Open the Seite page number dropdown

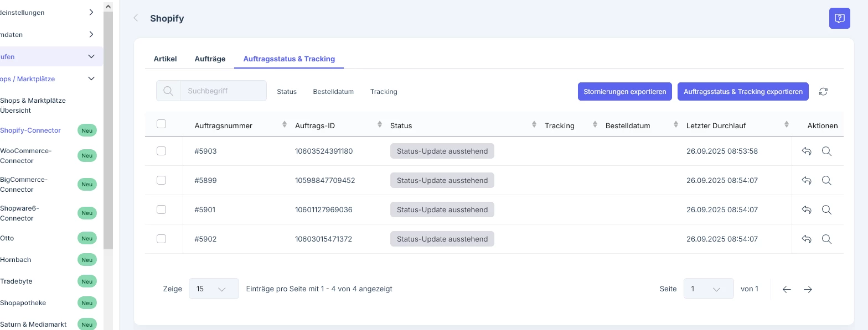point(709,289)
